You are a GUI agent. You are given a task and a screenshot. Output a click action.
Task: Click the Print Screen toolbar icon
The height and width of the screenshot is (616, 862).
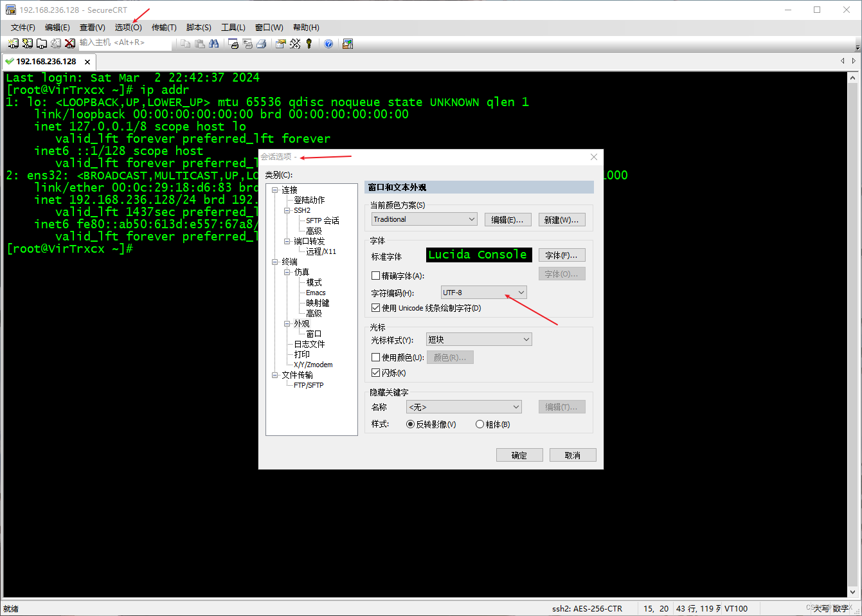[x=233, y=44]
